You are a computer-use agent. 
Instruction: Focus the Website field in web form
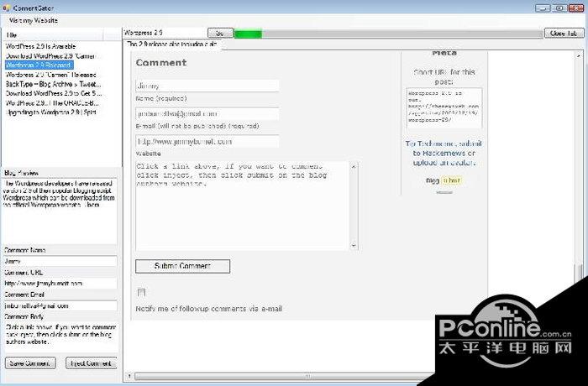coord(207,142)
